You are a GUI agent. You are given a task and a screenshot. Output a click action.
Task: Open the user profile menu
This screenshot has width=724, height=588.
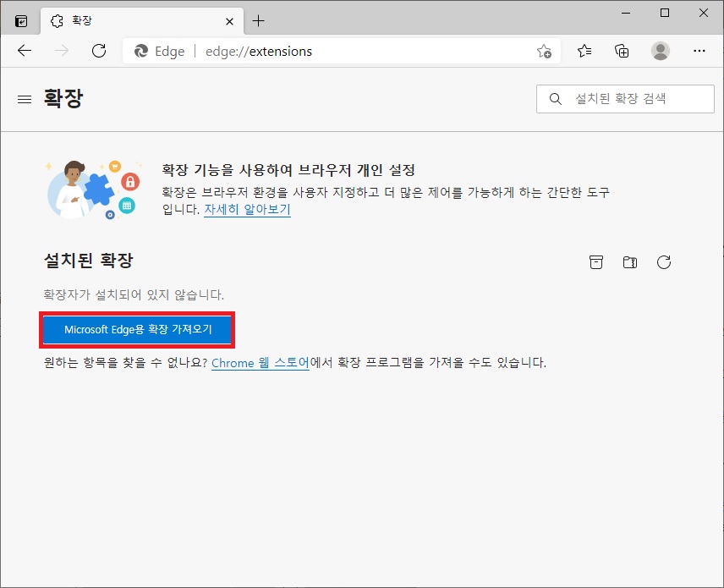[x=661, y=51]
